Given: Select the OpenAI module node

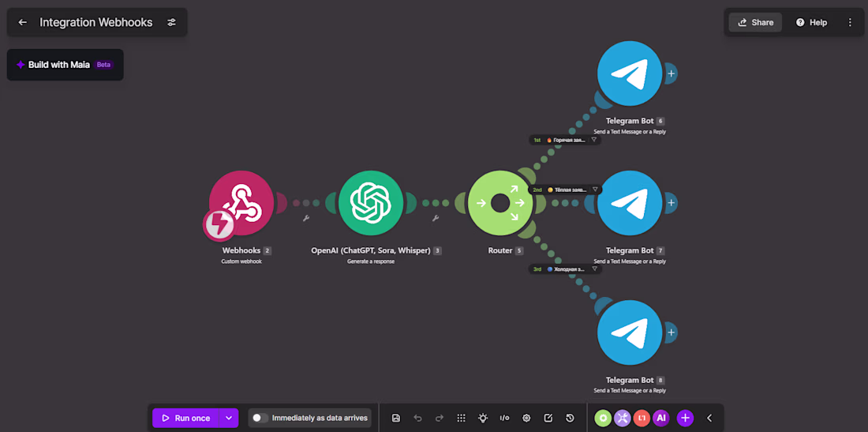Looking at the screenshot, I should 371,203.
